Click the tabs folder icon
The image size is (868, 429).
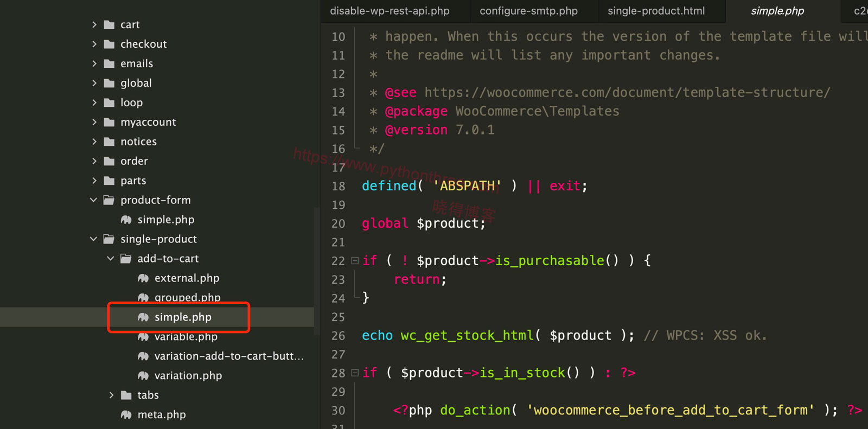tap(126, 395)
